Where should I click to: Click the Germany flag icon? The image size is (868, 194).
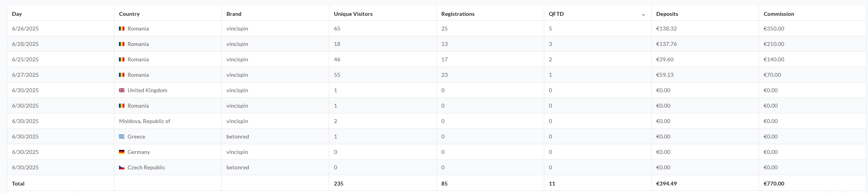(x=122, y=152)
